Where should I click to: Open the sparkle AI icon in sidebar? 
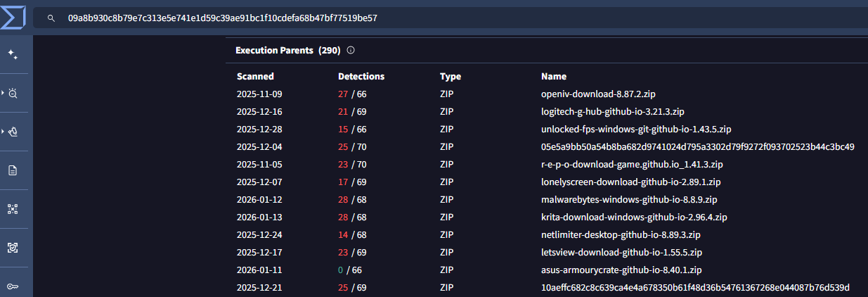(13, 54)
